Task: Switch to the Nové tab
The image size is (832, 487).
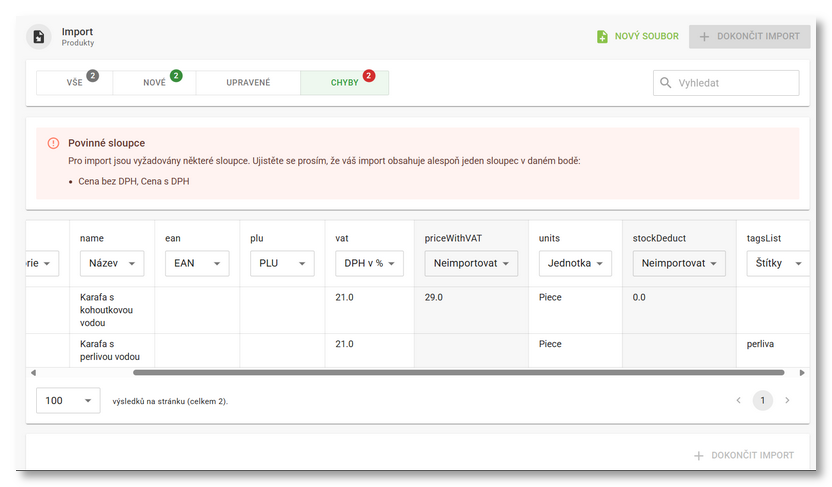Action: point(154,83)
